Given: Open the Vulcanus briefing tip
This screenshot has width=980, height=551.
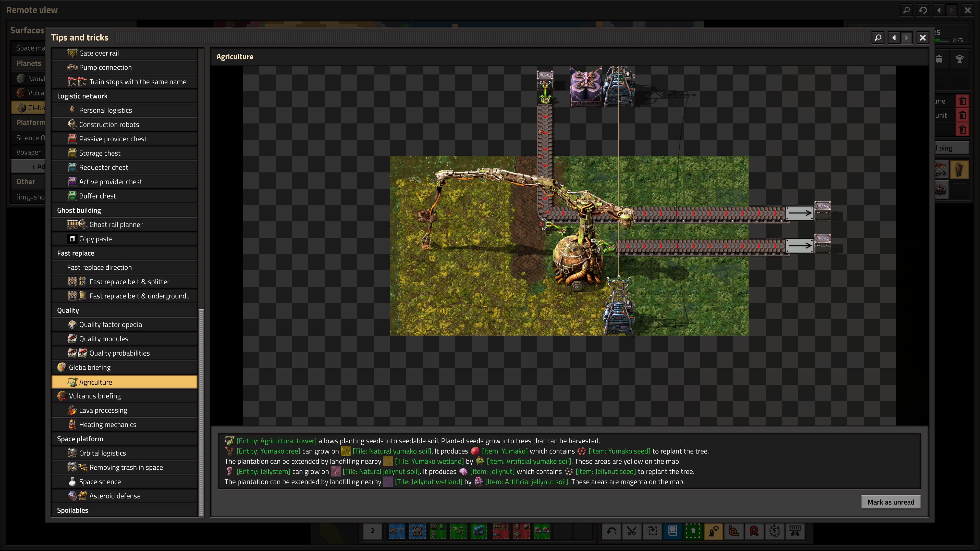Looking at the screenshot, I should 124,396.
